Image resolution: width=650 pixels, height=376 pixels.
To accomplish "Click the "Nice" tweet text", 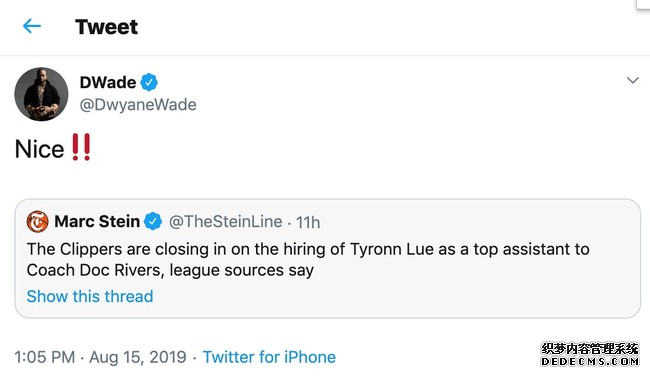I will click(x=39, y=149).
